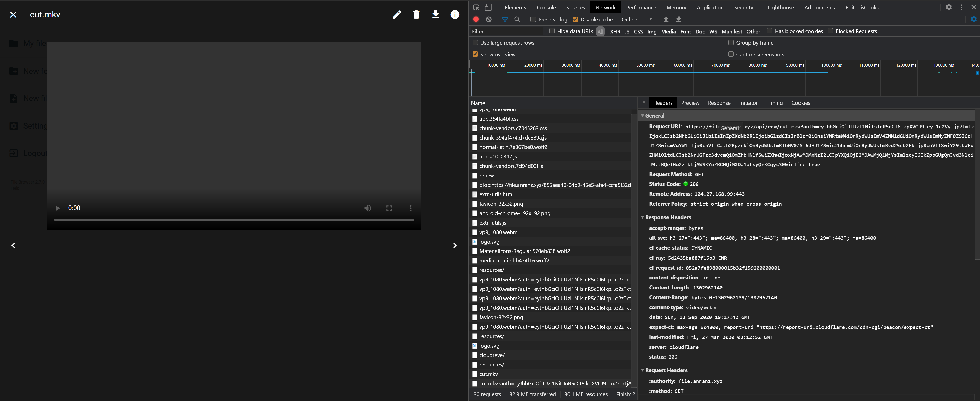Uncheck Show overview

click(x=475, y=54)
